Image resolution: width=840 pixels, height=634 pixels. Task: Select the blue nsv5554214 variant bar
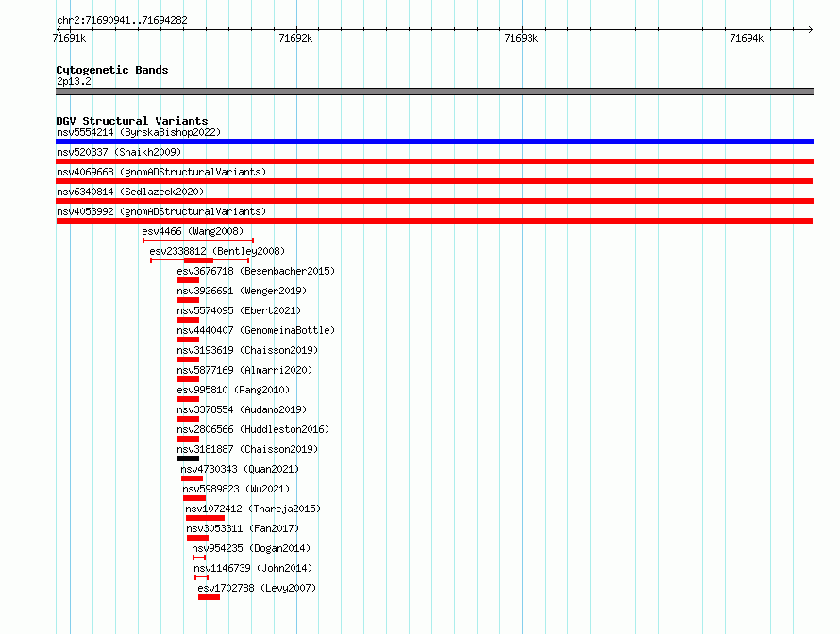[434, 142]
